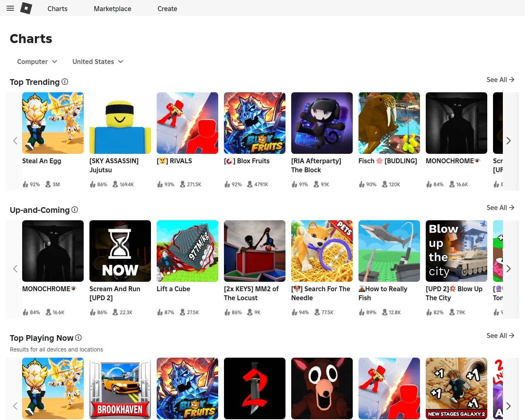Open the screaming pig face thumbnail
This screenshot has height=420, width=525.
pos(322,388)
